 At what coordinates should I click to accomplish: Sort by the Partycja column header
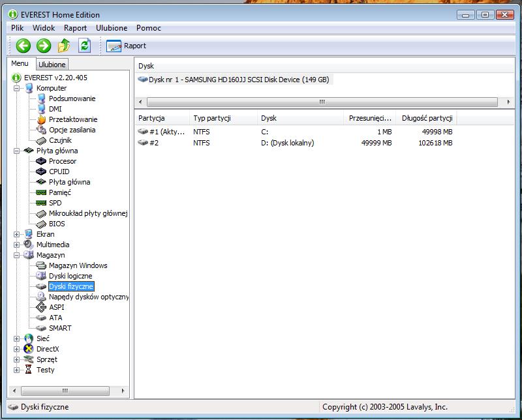coord(162,118)
